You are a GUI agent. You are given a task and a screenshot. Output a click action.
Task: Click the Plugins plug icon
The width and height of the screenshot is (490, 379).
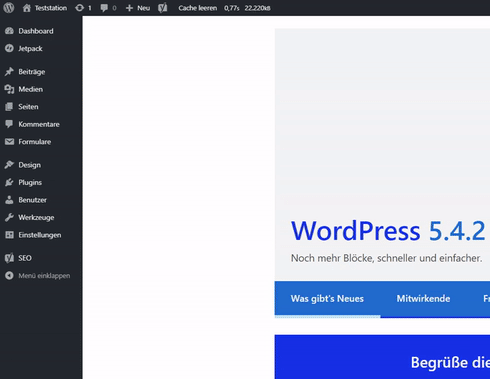point(9,182)
